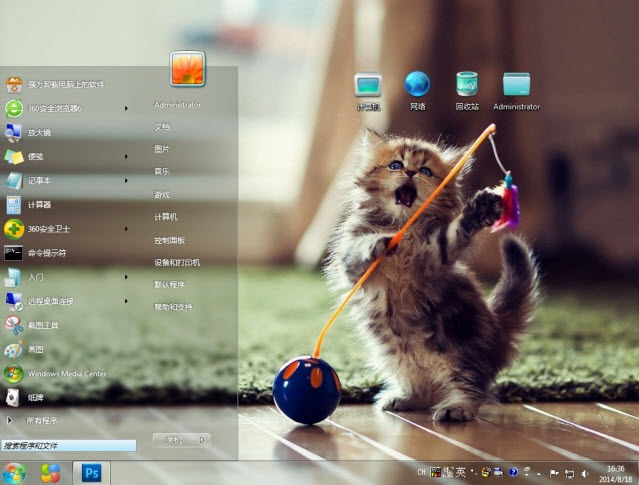The image size is (639, 485).
Task: Open 游戏 Games in Start menu
Action: click(162, 194)
